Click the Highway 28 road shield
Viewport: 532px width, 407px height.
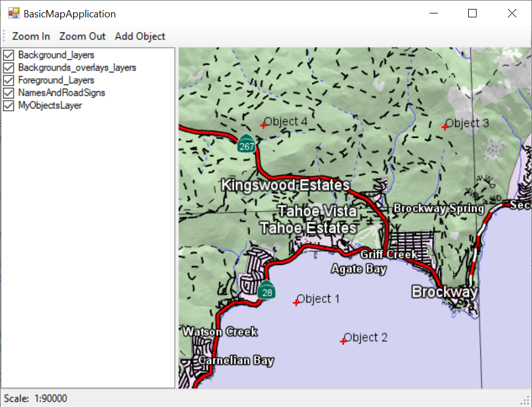pyautogui.click(x=267, y=291)
